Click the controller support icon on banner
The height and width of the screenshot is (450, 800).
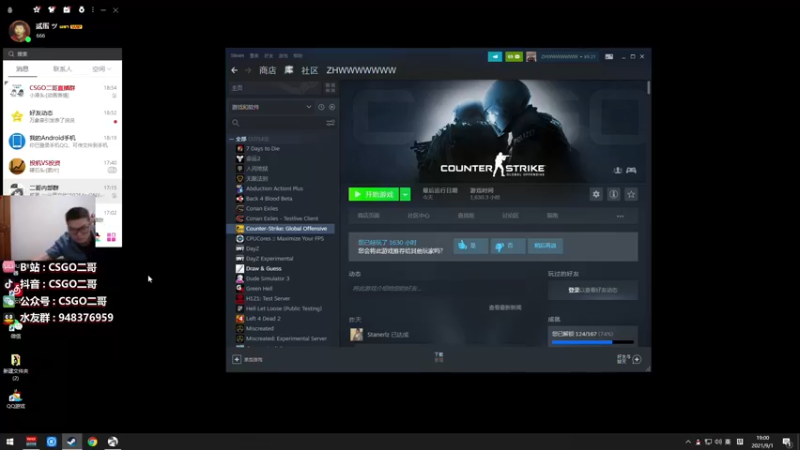(x=631, y=170)
